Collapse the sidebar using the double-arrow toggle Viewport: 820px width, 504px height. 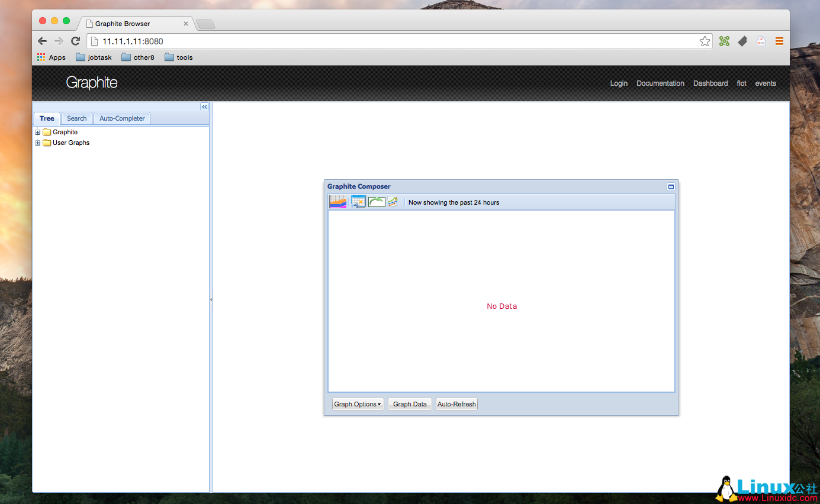(204, 106)
